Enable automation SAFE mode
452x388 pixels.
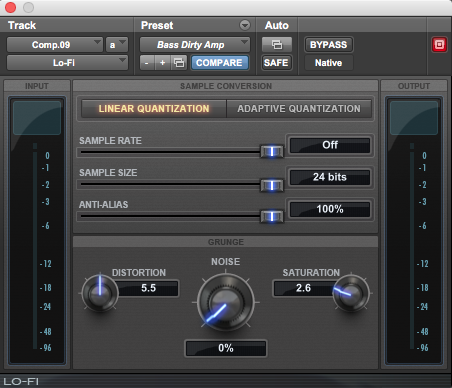pos(276,63)
